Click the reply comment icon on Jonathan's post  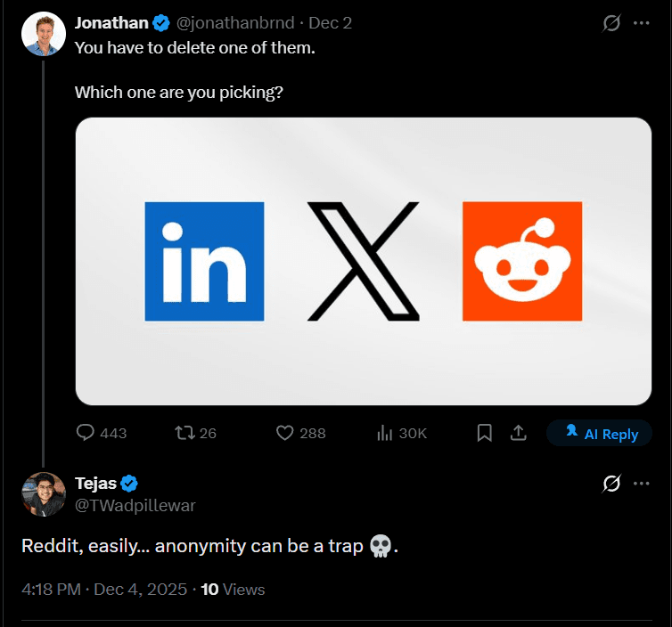86,433
